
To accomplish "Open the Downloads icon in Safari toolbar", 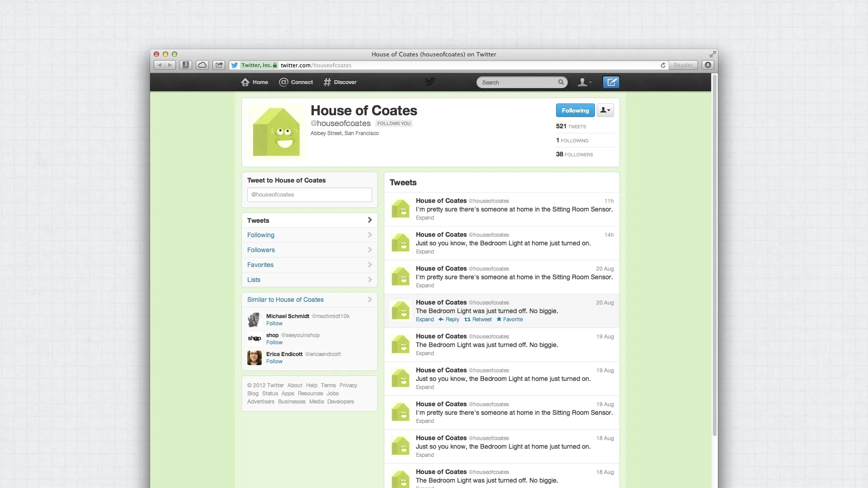I will pos(708,65).
